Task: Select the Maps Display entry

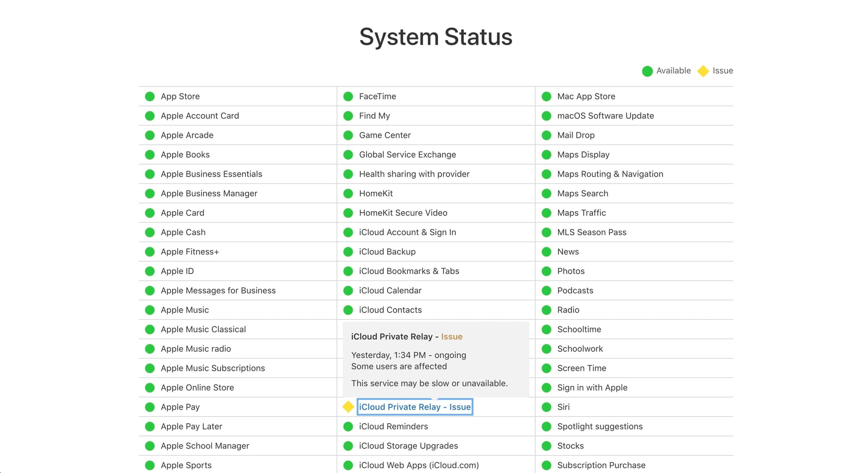Action: (584, 155)
